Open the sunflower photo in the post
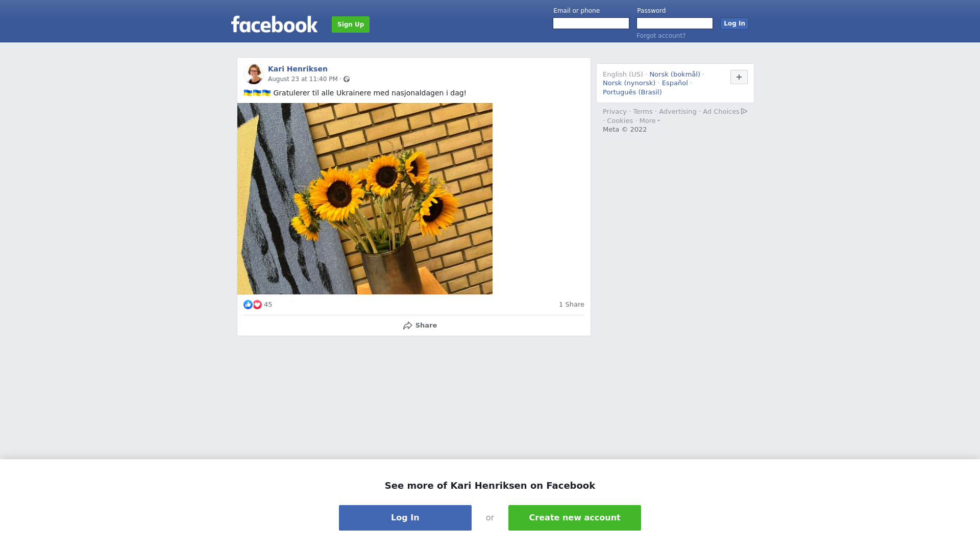The height and width of the screenshot is (551, 980). pos(365,199)
